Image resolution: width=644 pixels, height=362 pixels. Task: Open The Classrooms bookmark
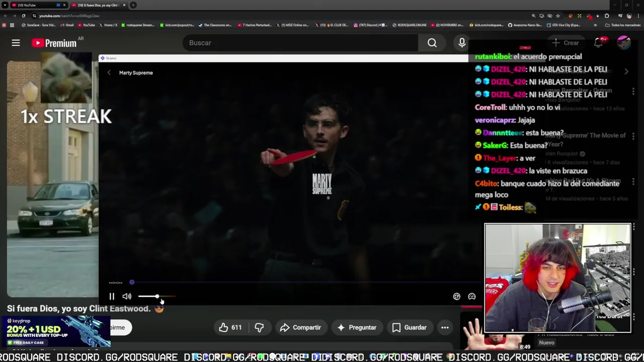click(x=215, y=25)
